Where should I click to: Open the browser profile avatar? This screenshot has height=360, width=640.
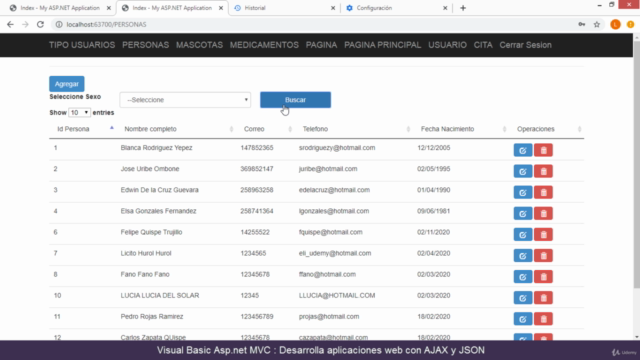(x=615, y=24)
